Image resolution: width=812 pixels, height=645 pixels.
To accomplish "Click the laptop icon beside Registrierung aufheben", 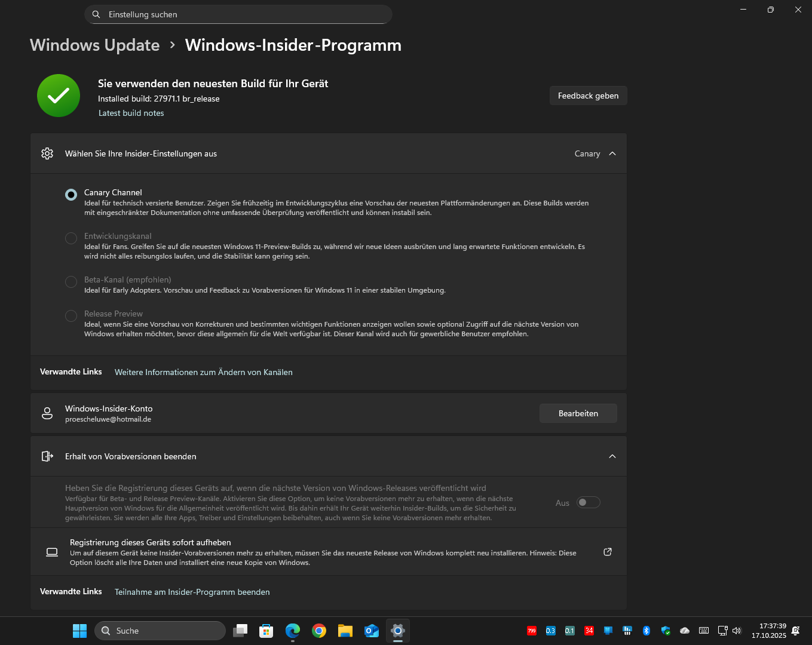I will (52, 552).
